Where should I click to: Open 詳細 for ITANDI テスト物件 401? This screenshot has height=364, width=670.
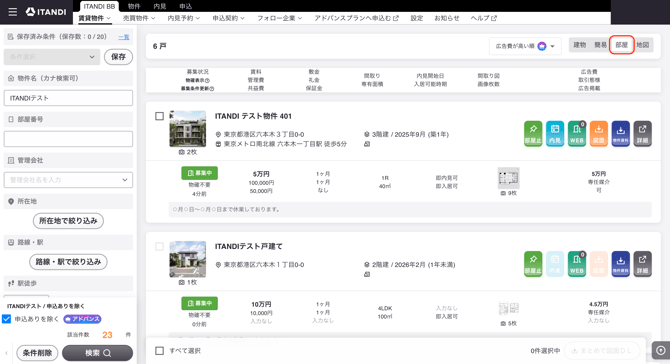pyautogui.click(x=642, y=134)
